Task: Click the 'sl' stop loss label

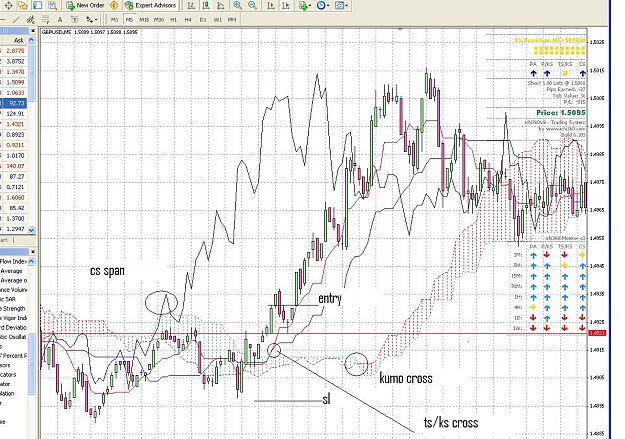Action: tap(326, 399)
